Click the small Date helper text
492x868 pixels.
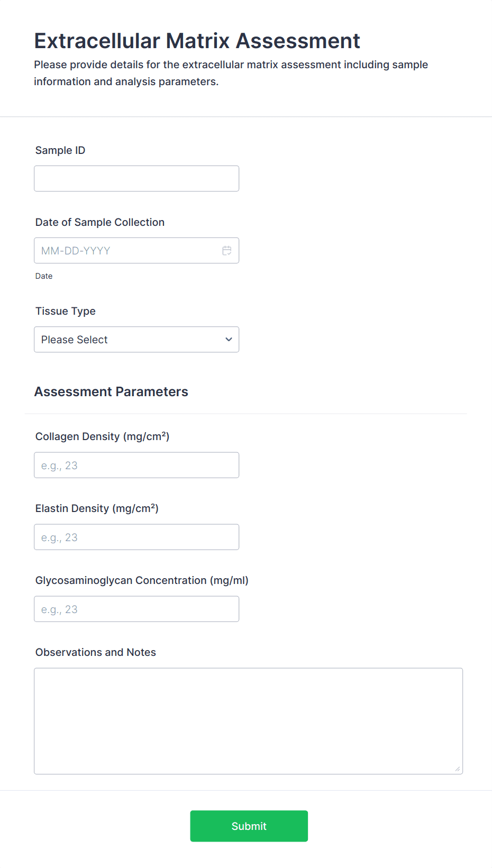[x=44, y=276]
